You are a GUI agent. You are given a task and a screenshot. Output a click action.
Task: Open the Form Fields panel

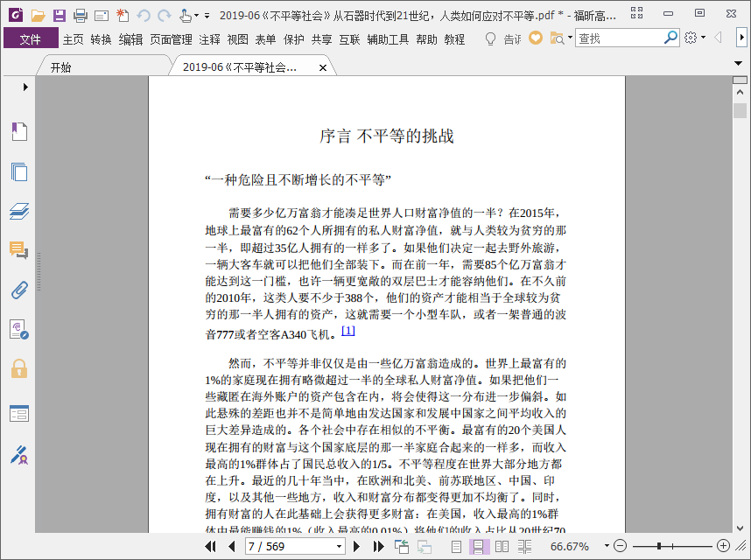(19, 414)
